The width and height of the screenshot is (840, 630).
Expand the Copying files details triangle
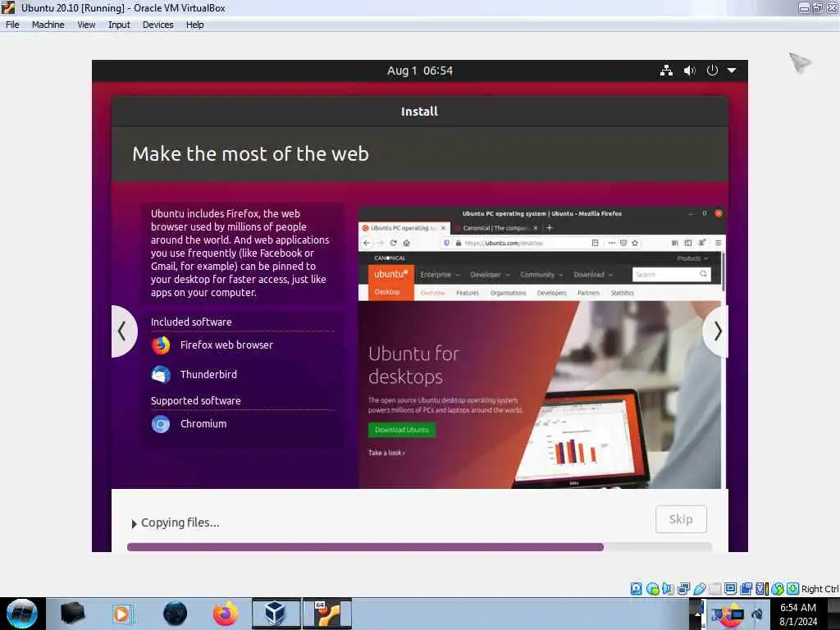coord(134,523)
